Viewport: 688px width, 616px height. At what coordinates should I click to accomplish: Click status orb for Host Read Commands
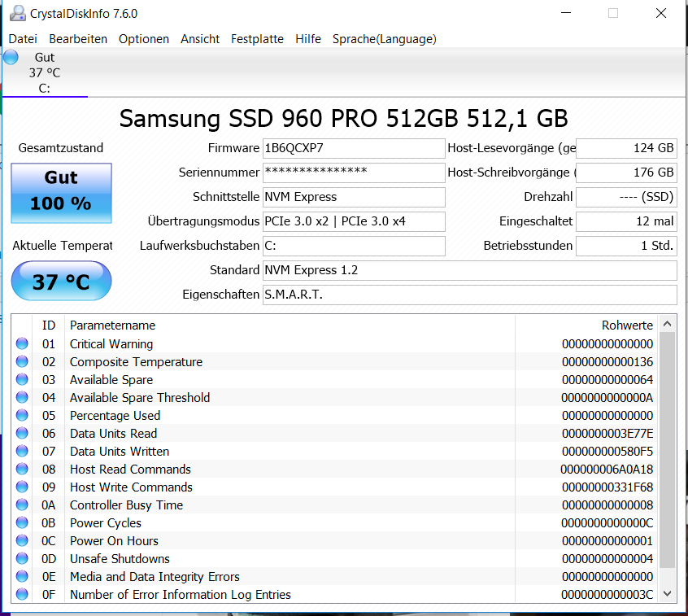click(22, 469)
